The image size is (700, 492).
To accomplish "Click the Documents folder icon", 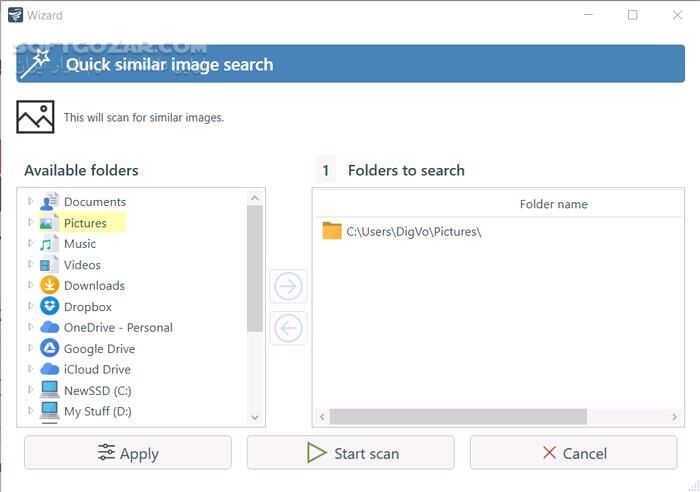I will point(49,202).
